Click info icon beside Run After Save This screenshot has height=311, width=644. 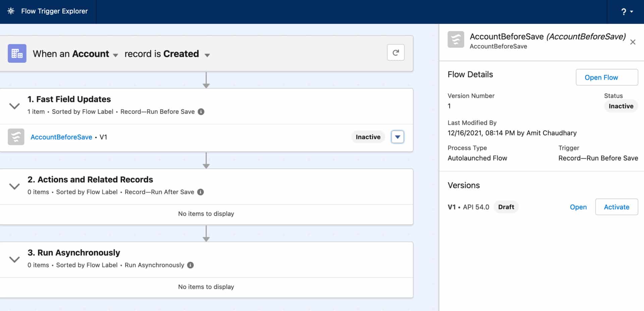click(201, 192)
